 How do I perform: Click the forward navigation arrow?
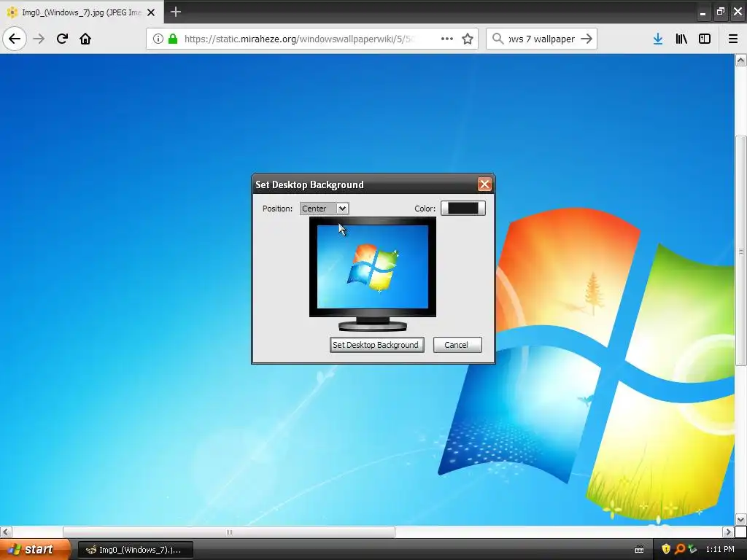click(39, 39)
